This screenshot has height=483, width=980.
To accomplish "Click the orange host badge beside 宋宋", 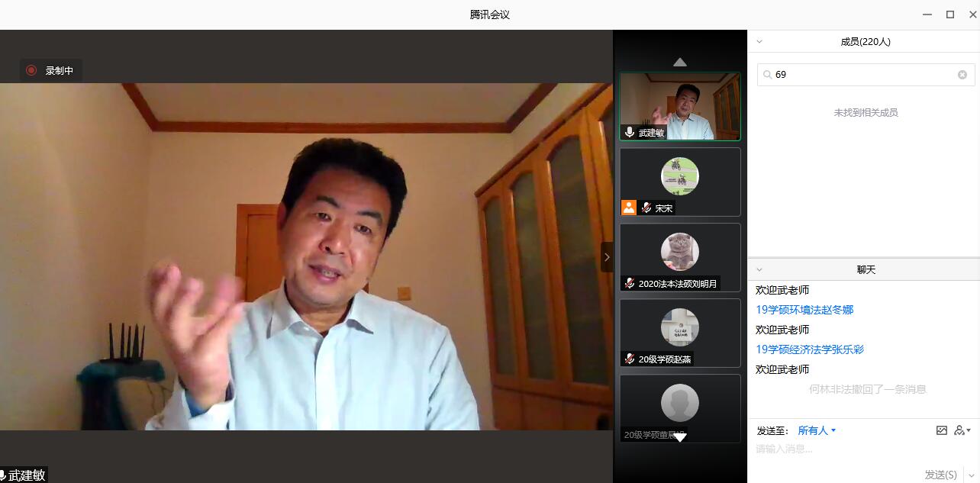I will tap(629, 208).
